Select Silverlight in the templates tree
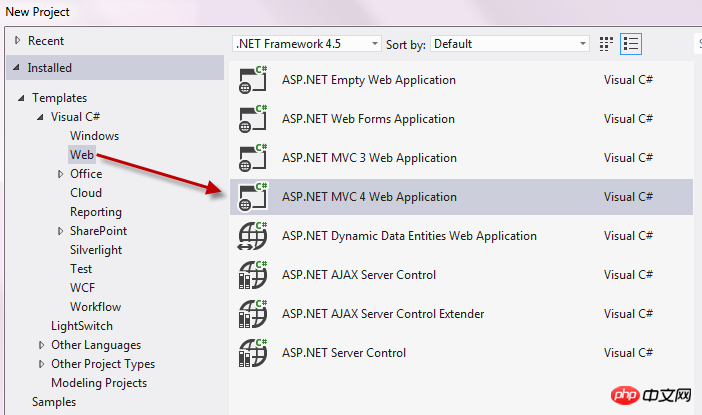 [x=96, y=250]
